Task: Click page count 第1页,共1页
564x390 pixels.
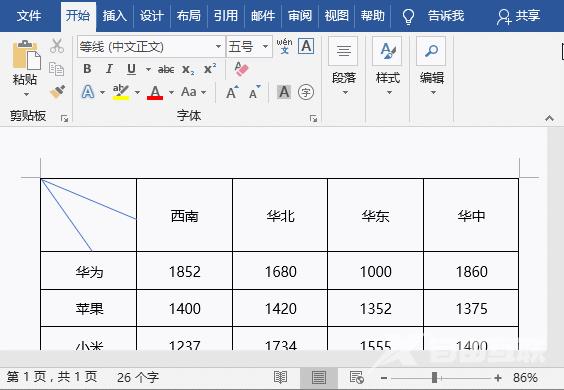Action: pos(51,377)
